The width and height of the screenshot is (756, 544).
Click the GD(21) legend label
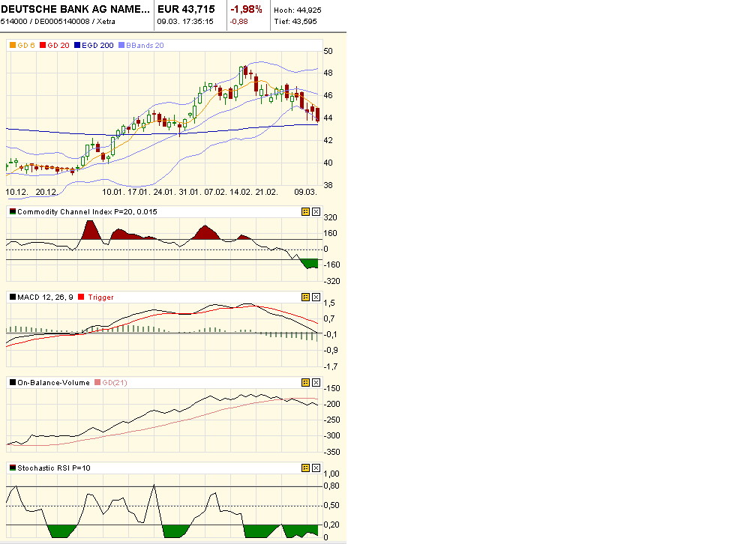point(115,382)
